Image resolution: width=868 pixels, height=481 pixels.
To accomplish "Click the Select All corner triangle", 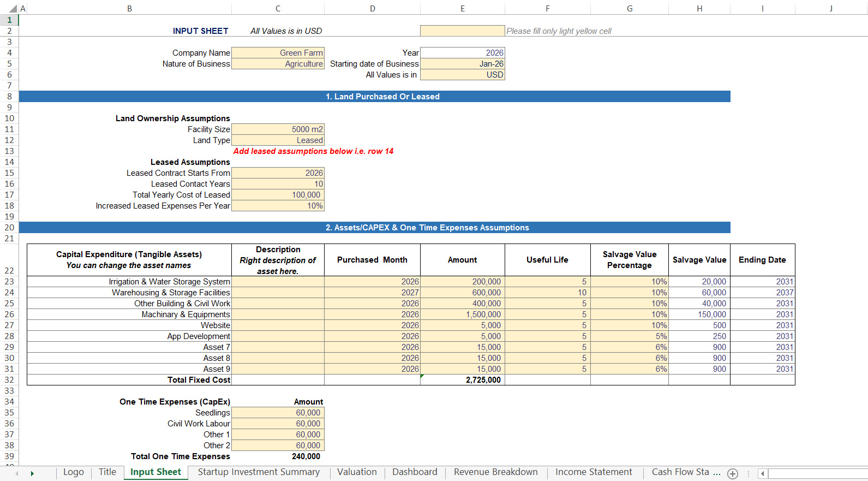I will coord(13,9).
